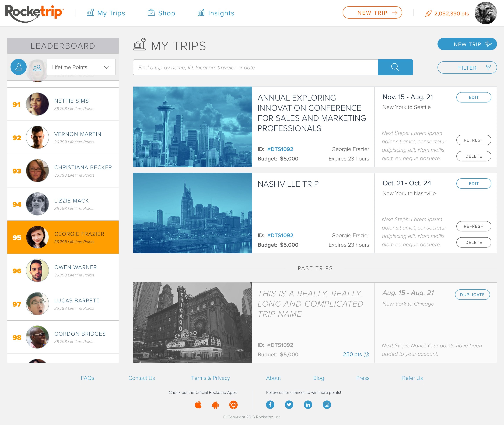The width and height of the screenshot is (504, 425).
Task: Visit the Twitter profile icon
Action: 289,405
